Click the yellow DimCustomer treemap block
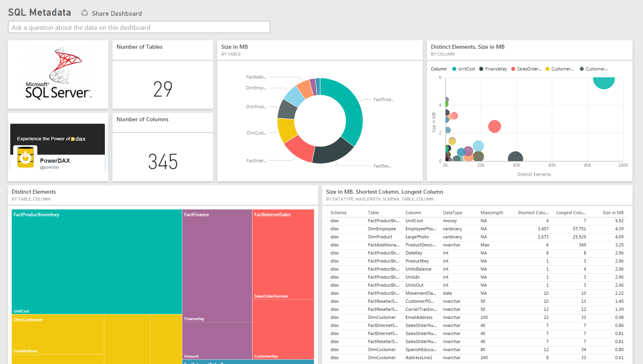 58,334
